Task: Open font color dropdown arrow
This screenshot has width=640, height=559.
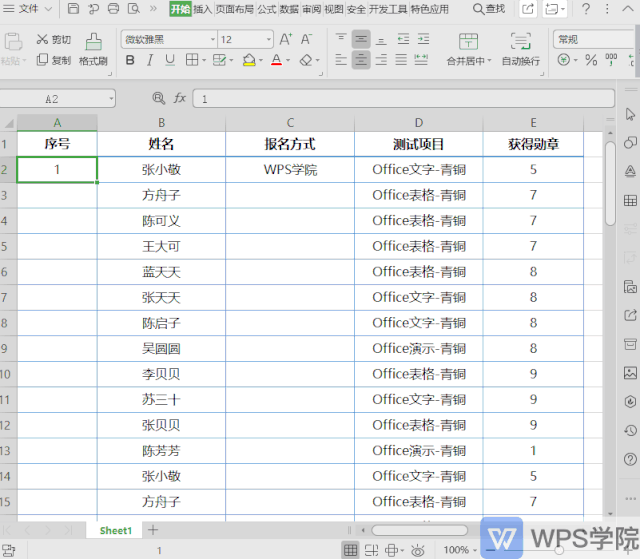Action: (288, 60)
